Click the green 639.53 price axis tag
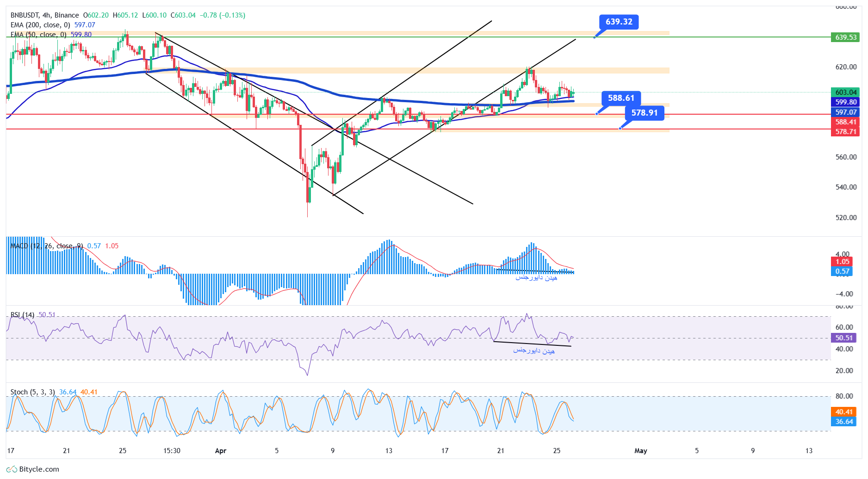Image resolution: width=868 pixels, height=479 pixels. point(845,37)
